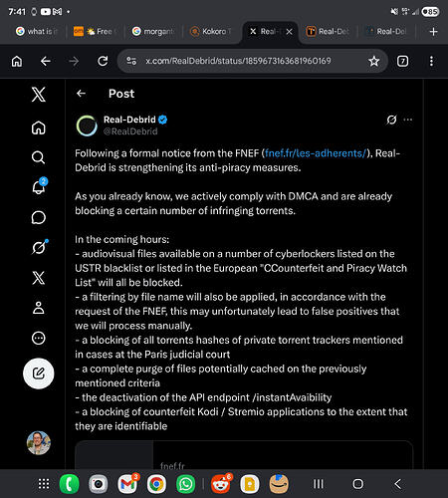
Task: Open the More circle menu in sidebar
Action: click(x=39, y=338)
